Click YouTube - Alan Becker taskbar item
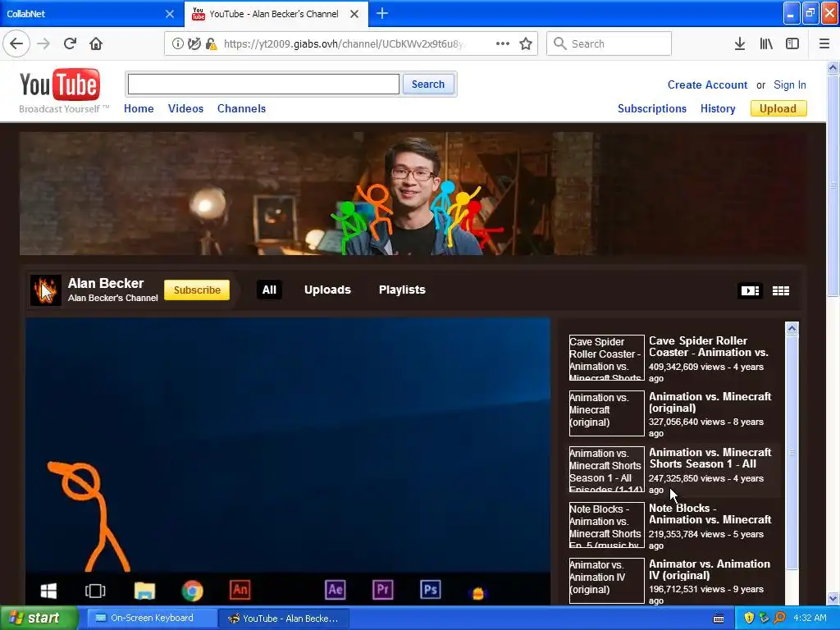Viewport: 840px width, 630px height. tap(284, 619)
